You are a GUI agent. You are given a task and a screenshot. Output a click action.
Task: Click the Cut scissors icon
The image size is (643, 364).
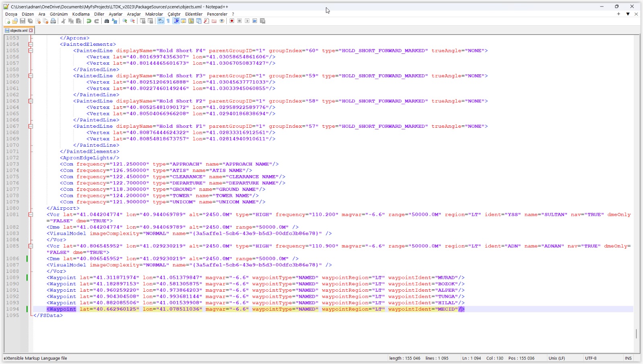coord(63,21)
